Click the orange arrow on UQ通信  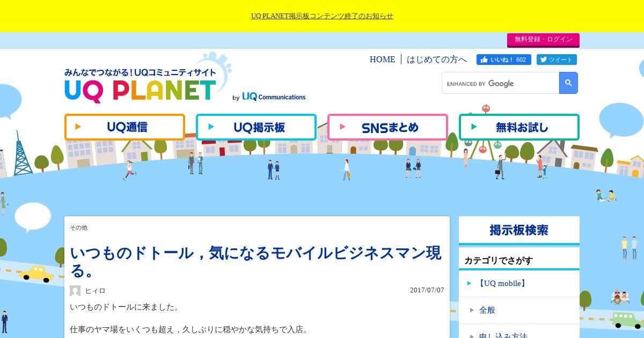click(x=78, y=127)
